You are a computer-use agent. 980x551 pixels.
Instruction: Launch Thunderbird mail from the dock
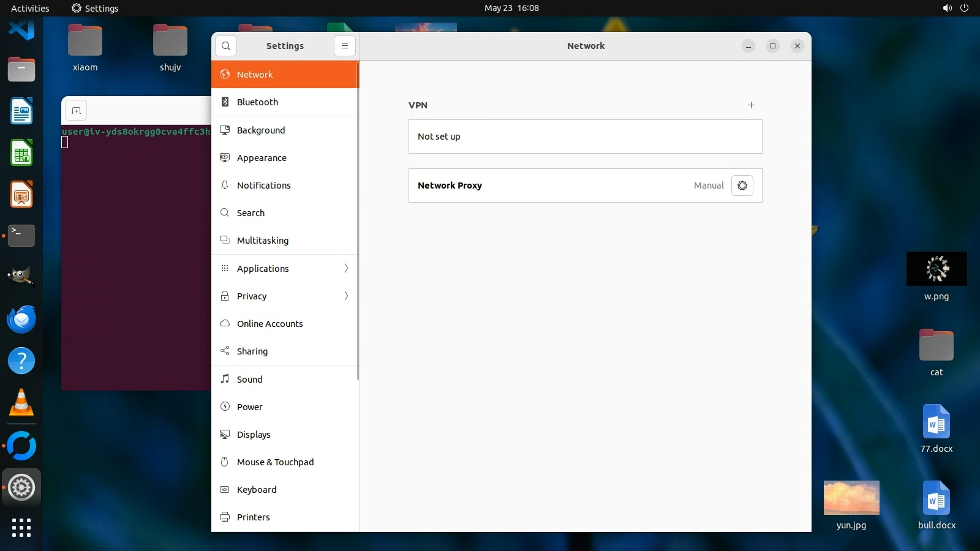click(21, 320)
